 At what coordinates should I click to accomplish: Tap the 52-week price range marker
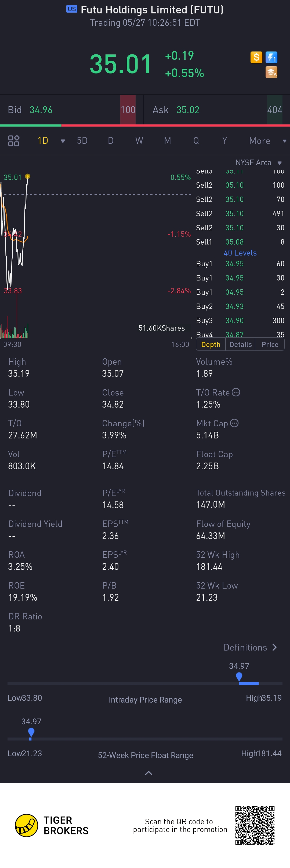(x=31, y=733)
